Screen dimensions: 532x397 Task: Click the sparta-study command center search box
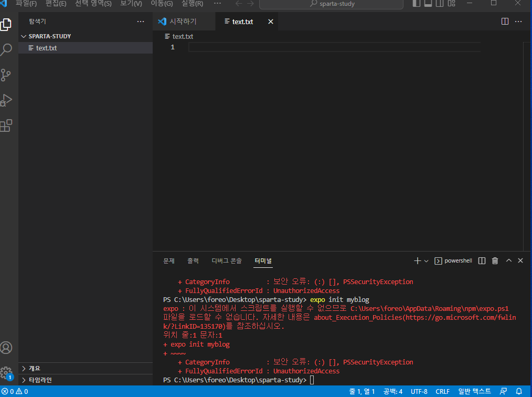331,4
